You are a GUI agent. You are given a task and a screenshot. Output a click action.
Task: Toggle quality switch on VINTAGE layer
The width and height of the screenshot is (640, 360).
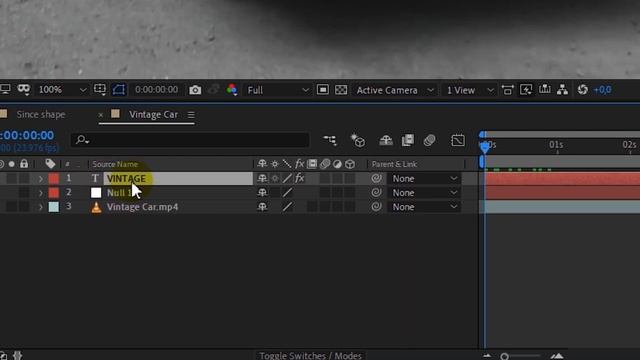(287, 178)
